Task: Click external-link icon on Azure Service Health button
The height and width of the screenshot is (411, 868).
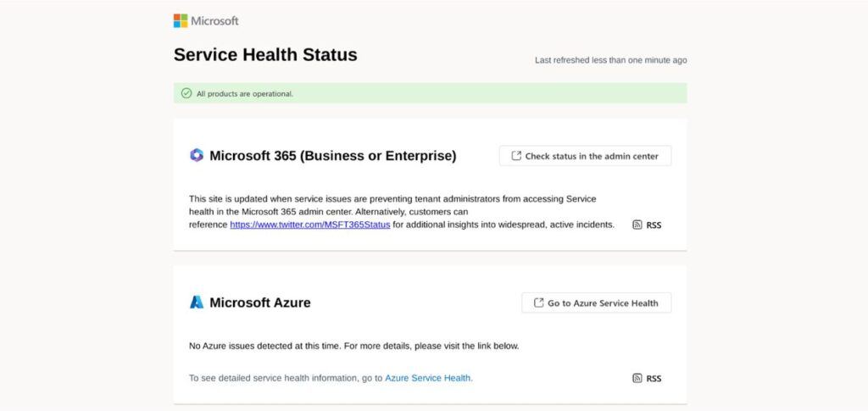Action: [x=538, y=303]
